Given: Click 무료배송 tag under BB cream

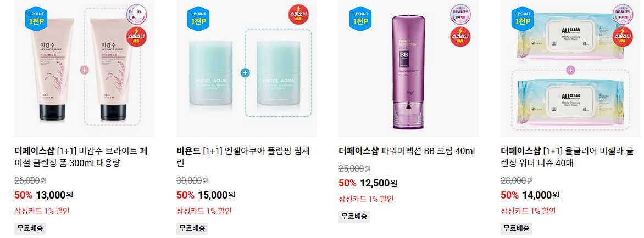Looking at the screenshot, I should pos(354,216).
